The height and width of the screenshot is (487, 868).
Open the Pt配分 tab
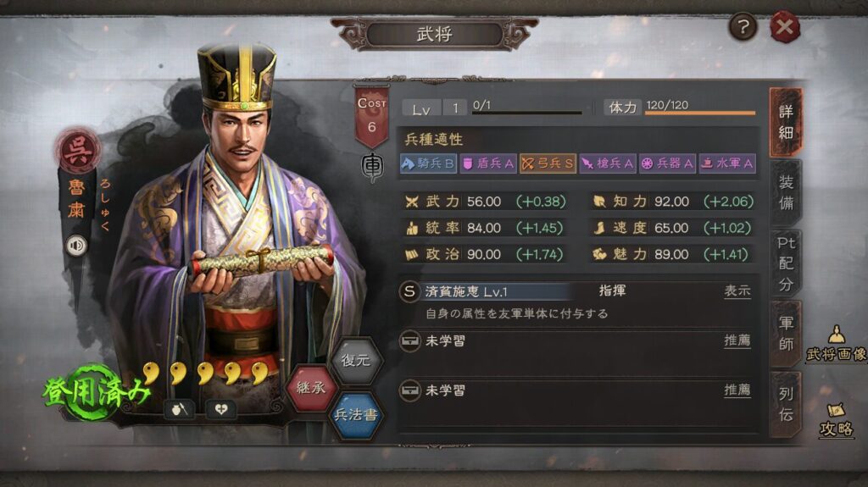[x=786, y=263]
